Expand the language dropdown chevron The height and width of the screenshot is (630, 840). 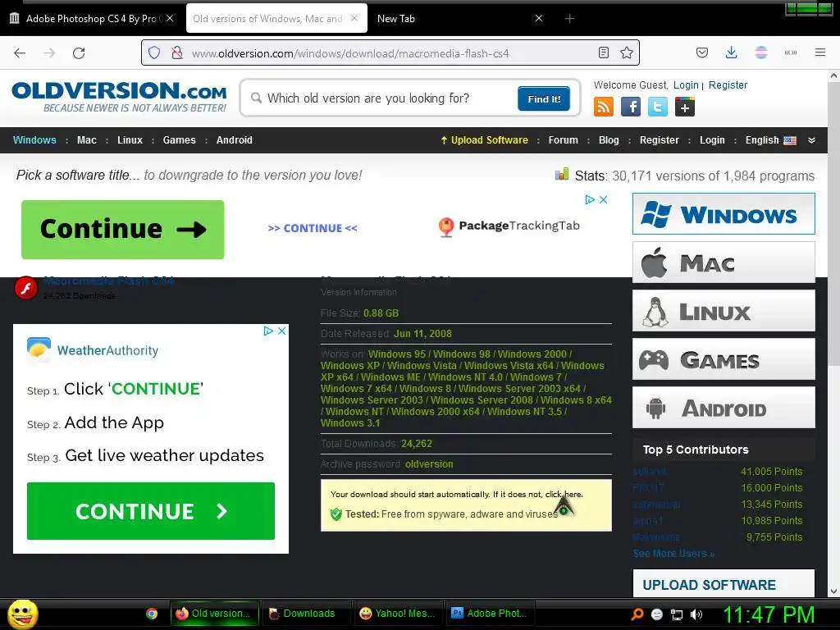coord(811,140)
